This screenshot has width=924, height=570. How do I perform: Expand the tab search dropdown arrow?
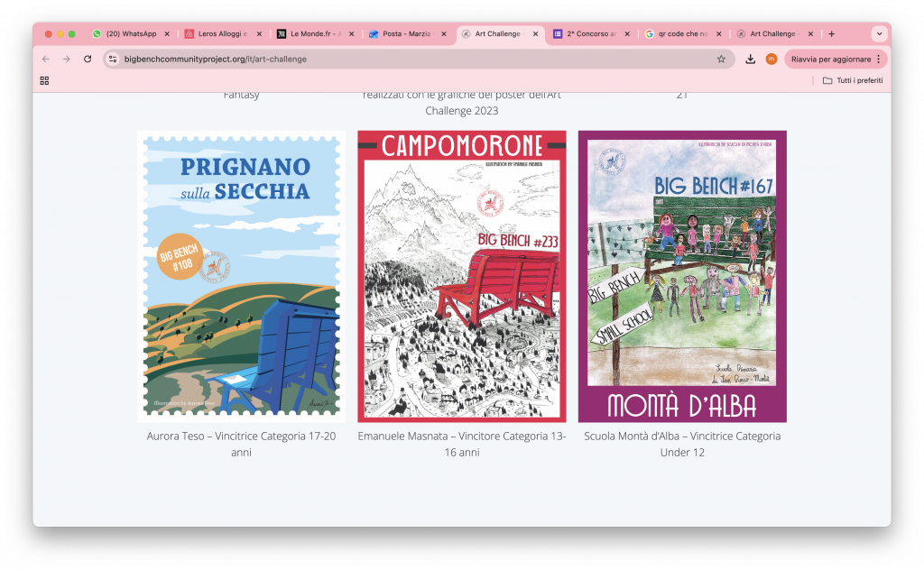click(x=879, y=33)
